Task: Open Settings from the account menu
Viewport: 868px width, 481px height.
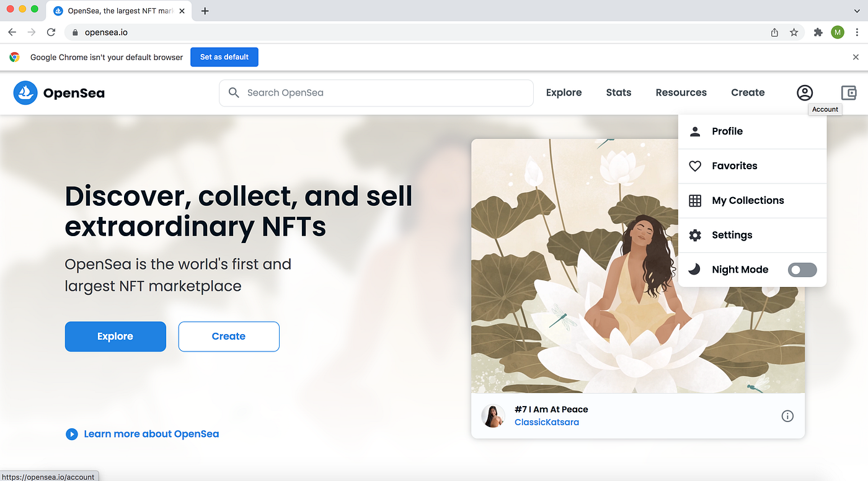Action: [x=753, y=236]
